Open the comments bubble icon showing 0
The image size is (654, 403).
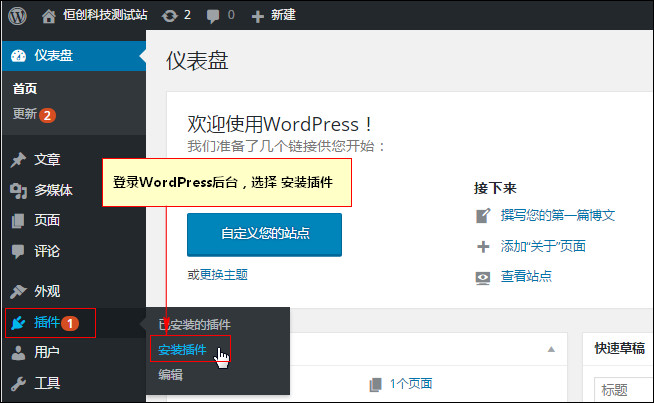[x=213, y=16]
